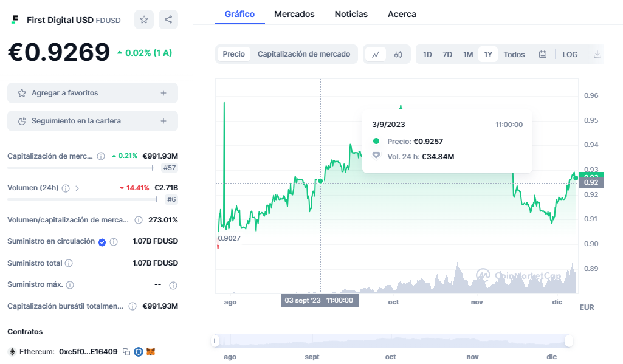Image resolution: width=623 pixels, height=364 pixels.
Task: Add token to MetaMask fox icon
Action: pyautogui.click(x=151, y=352)
